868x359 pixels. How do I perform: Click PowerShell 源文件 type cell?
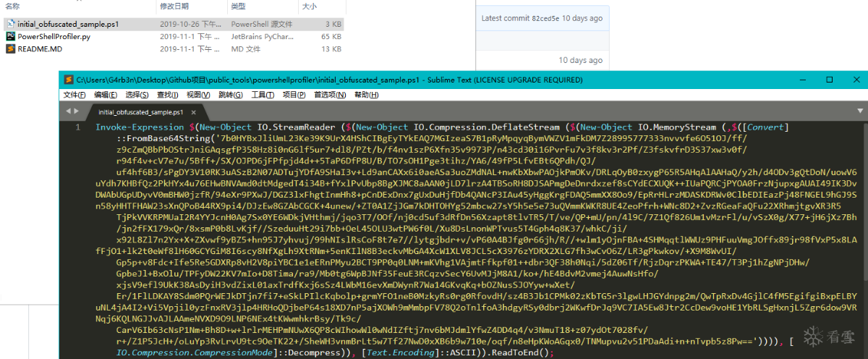tap(261, 24)
